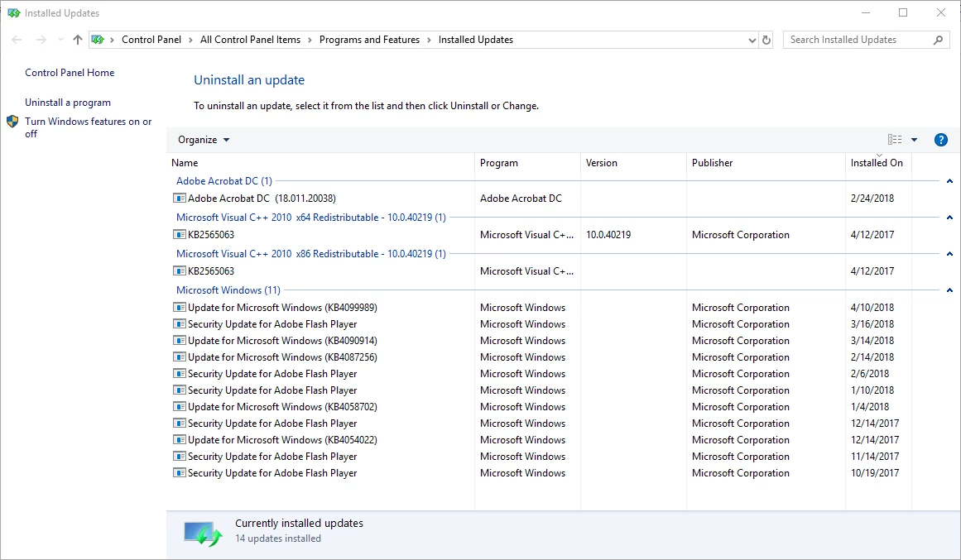Click the Back navigation arrow
This screenshot has height=560, width=961.
click(17, 40)
